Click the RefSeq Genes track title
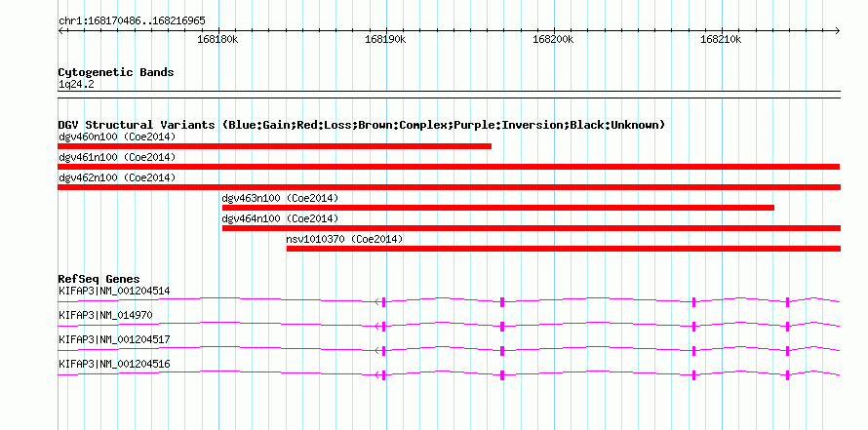The image size is (868, 430). [x=99, y=279]
